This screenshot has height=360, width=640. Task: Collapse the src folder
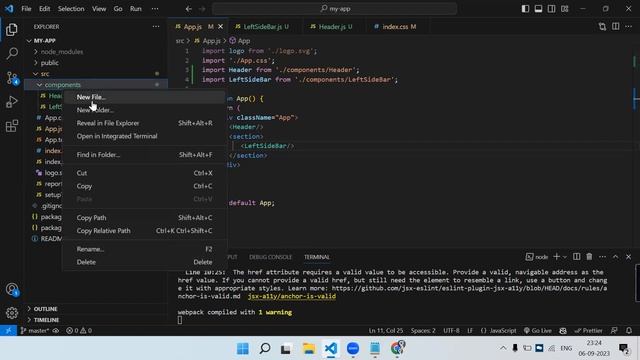pos(45,74)
